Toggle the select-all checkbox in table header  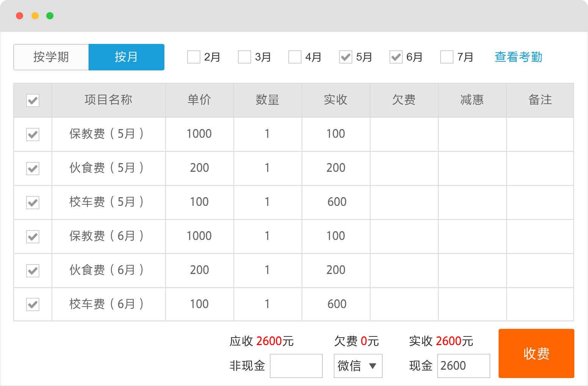pyautogui.click(x=33, y=100)
